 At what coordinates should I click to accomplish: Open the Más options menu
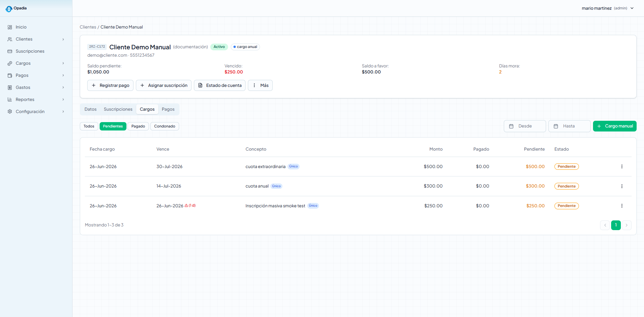point(260,86)
